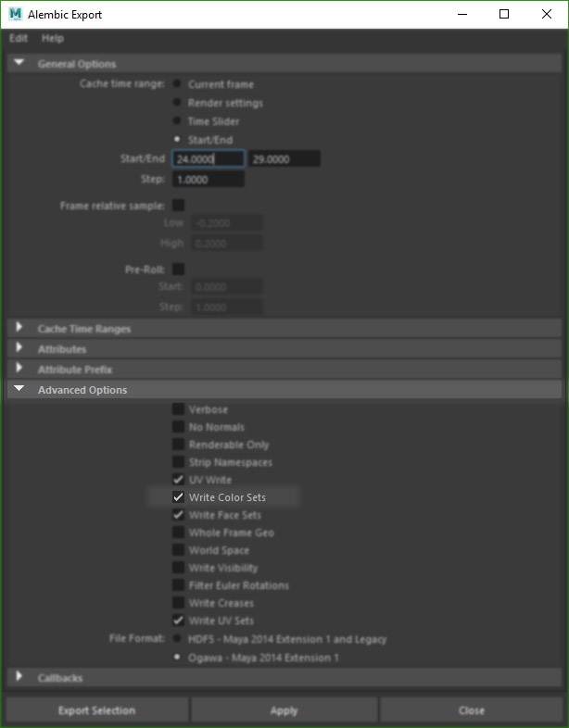Screen dimensions: 569x728
Task: Open the Edit menu
Action: tap(19, 39)
